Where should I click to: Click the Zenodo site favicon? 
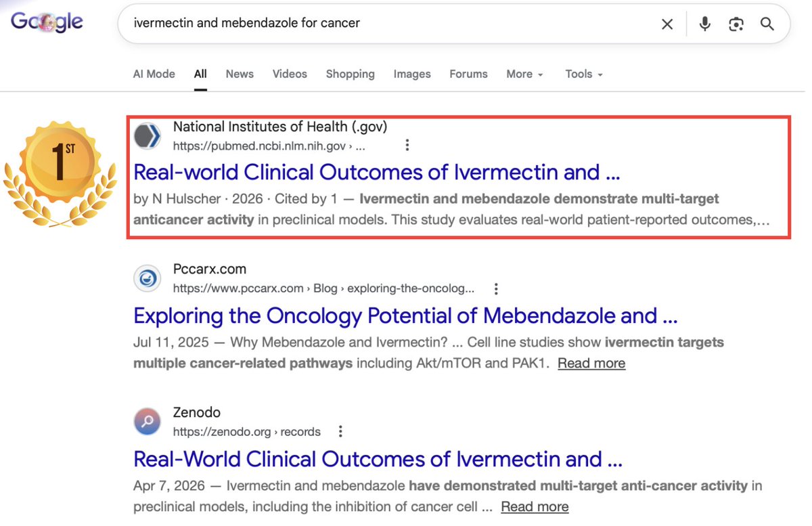(147, 422)
